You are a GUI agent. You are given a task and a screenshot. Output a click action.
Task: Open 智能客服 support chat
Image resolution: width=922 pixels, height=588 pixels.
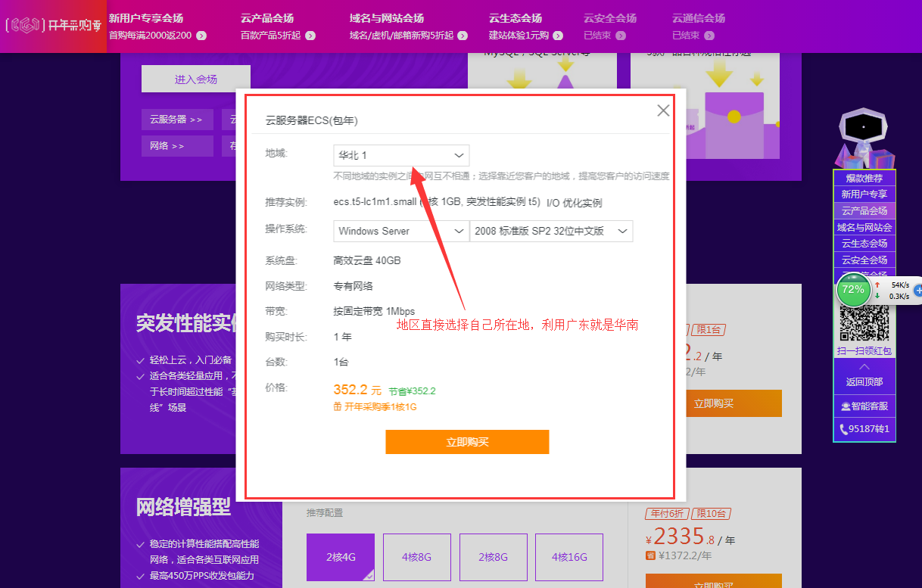tap(864, 406)
